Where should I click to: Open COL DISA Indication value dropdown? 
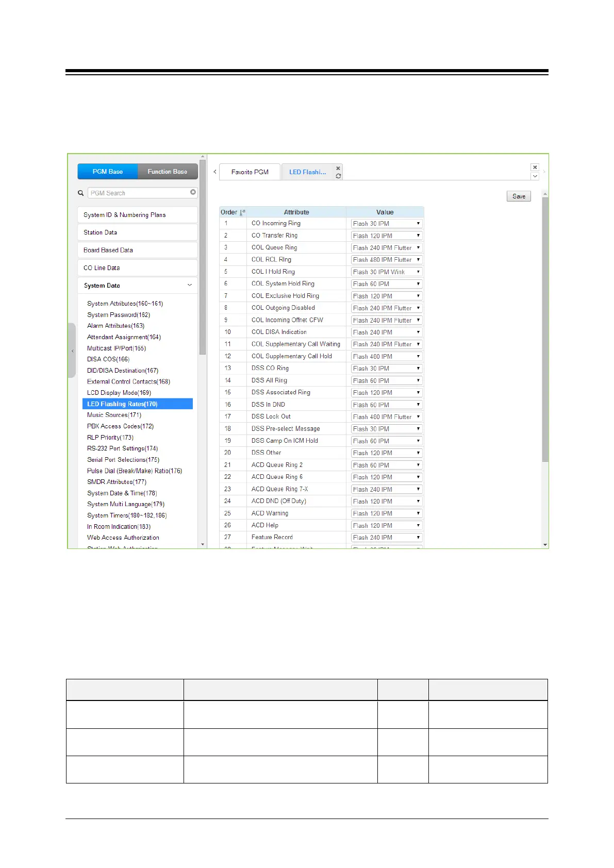(387, 332)
